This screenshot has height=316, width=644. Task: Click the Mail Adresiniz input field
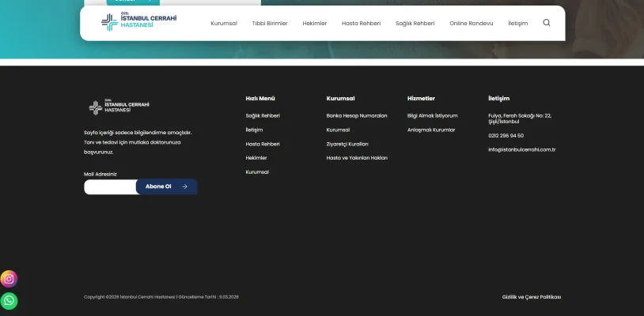111,187
